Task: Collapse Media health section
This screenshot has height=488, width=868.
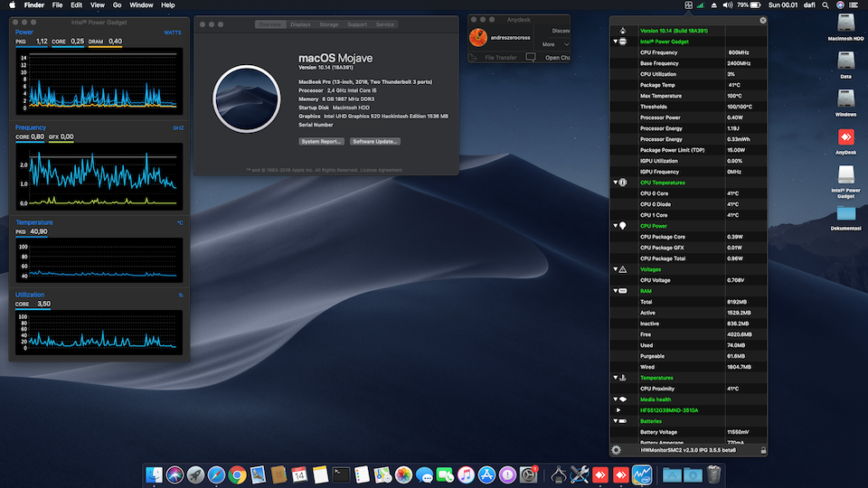Action: pos(615,399)
